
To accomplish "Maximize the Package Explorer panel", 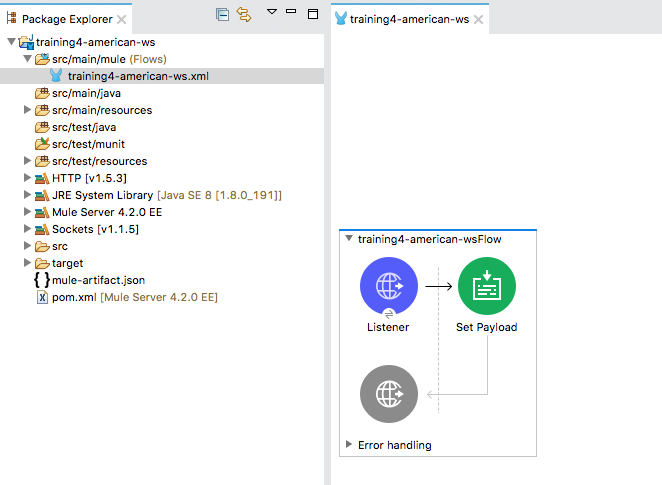I will [x=313, y=14].
